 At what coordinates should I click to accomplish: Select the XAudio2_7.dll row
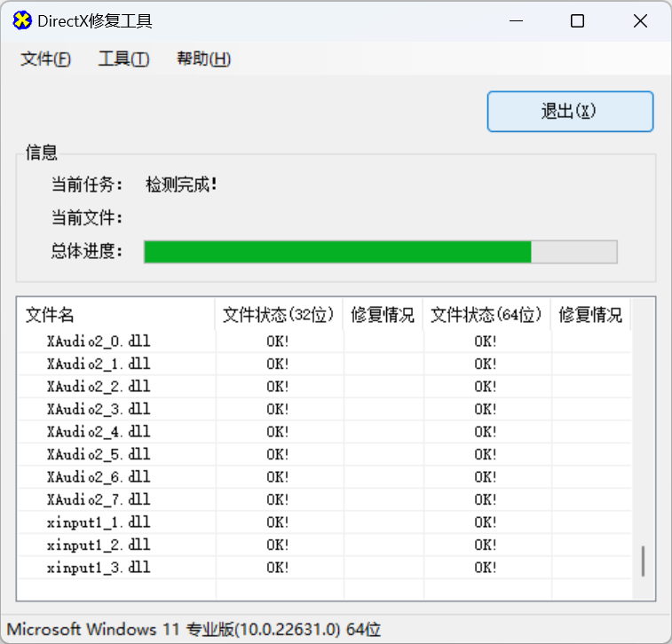[99, 499]
